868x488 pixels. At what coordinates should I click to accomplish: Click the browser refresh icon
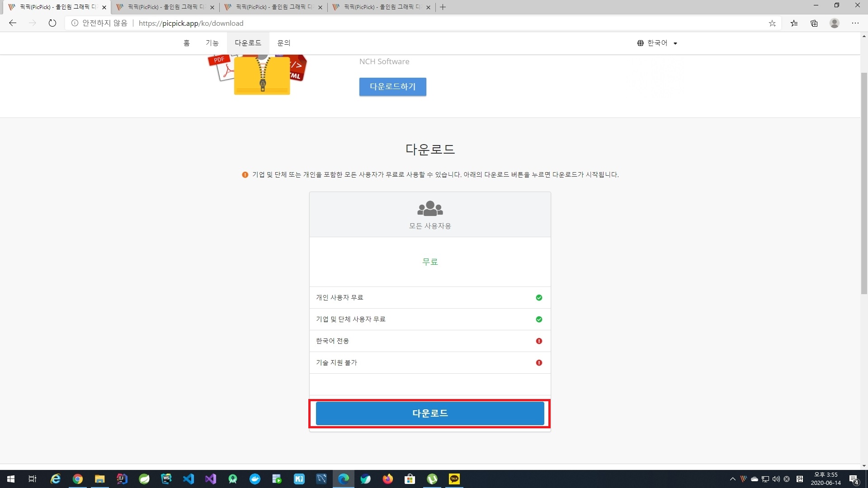(52, 23)
